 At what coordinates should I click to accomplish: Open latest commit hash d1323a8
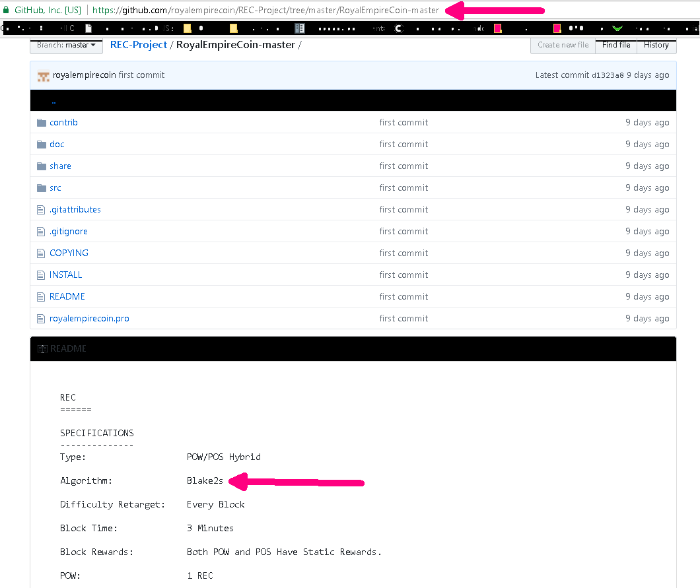[608, 75]
